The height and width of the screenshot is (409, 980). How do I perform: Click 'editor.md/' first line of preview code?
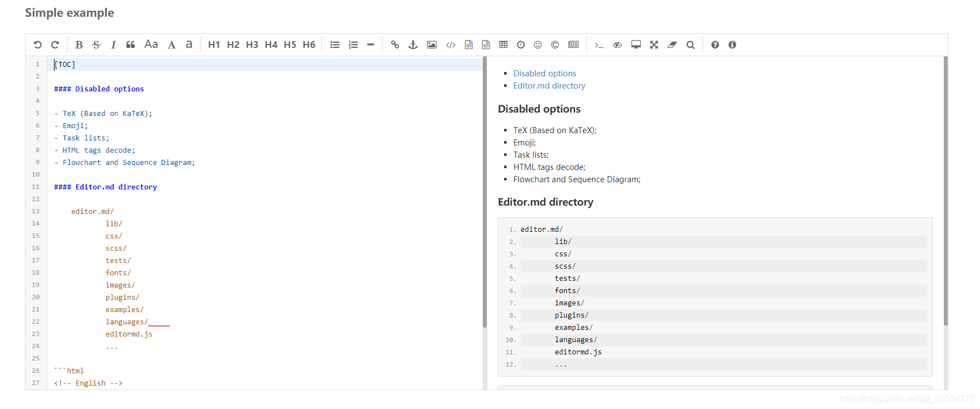click(542, 230)
